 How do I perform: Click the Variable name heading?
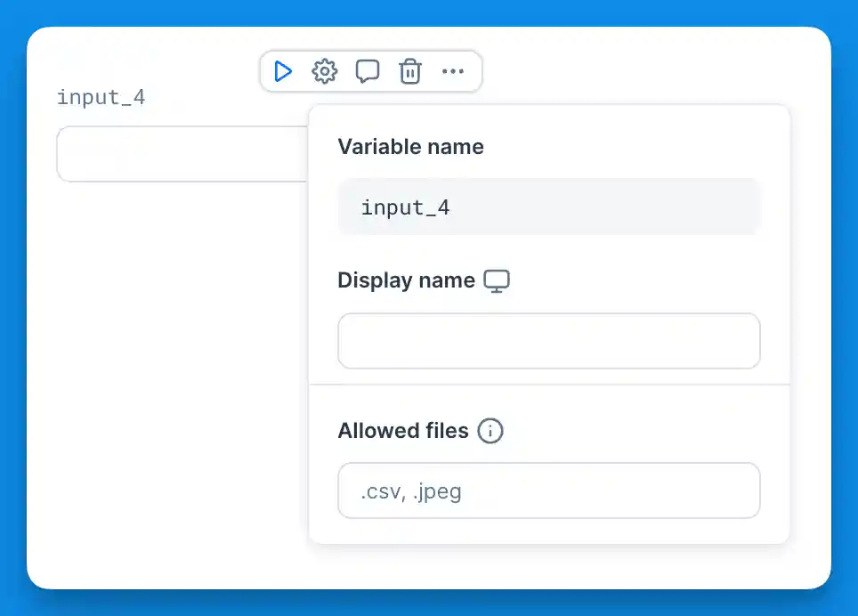(x=410, y=146)
